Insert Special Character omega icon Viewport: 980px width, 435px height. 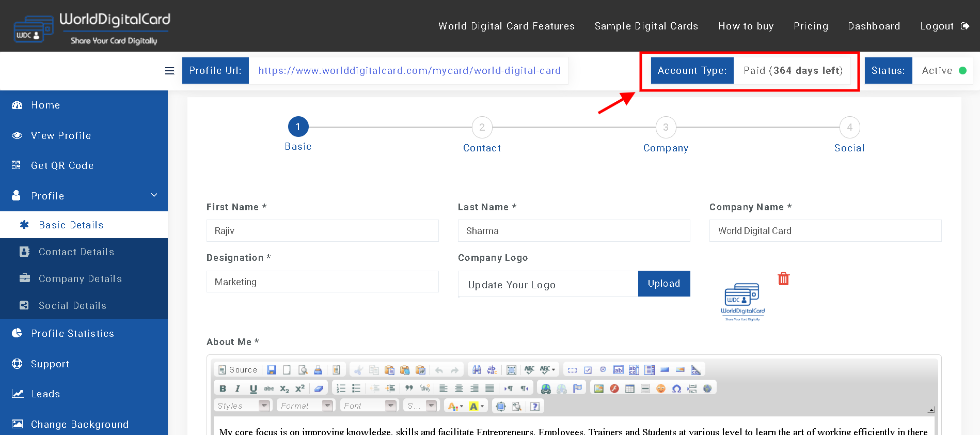tap(676, 389)
